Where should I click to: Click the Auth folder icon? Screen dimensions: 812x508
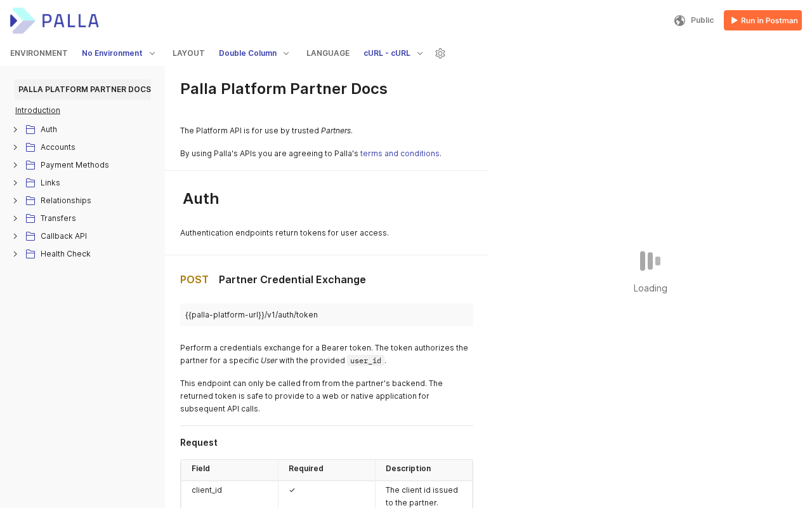point(30,130)
